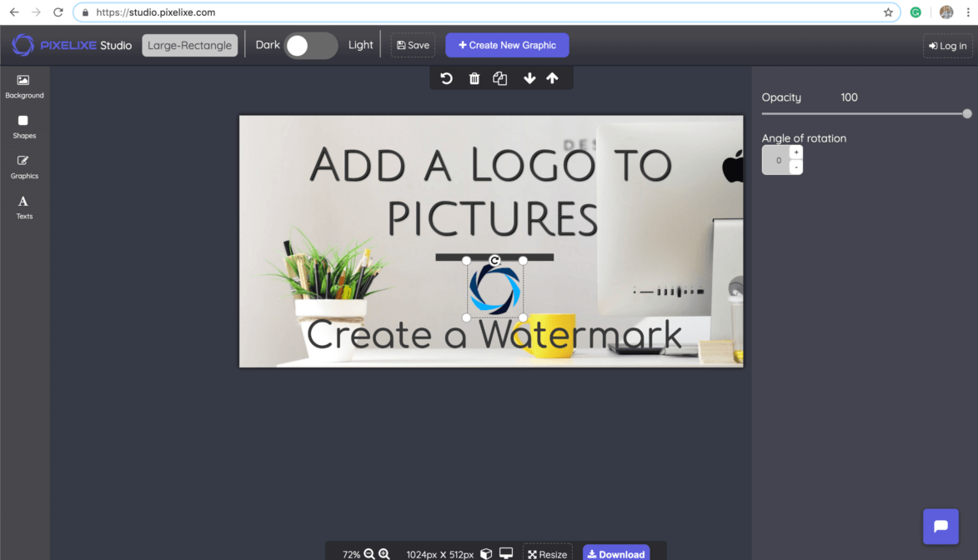
Task: Click the Opacity slider handle
Action: tap(967, 114)
